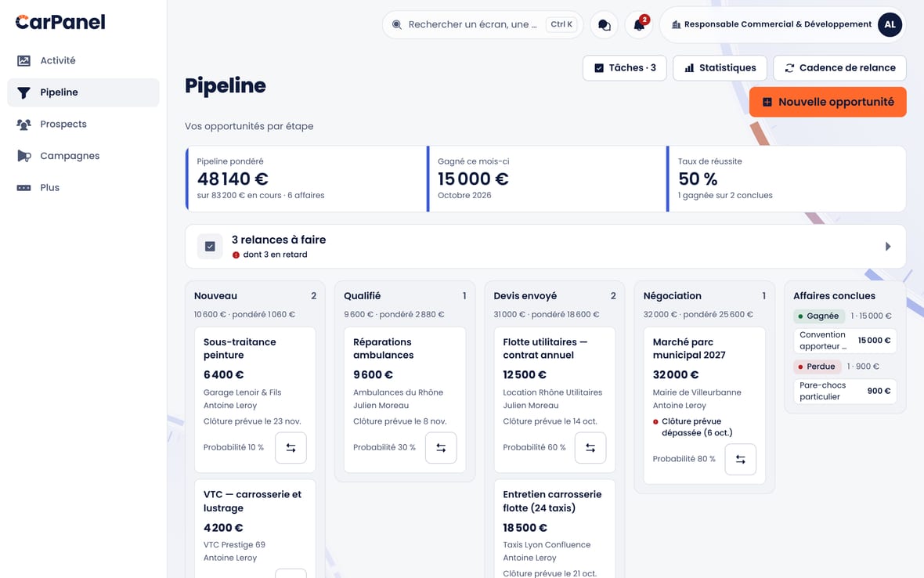Open Activité in the sidebar
This screenshot has width=924, height=578.
[x=83, y=60]
